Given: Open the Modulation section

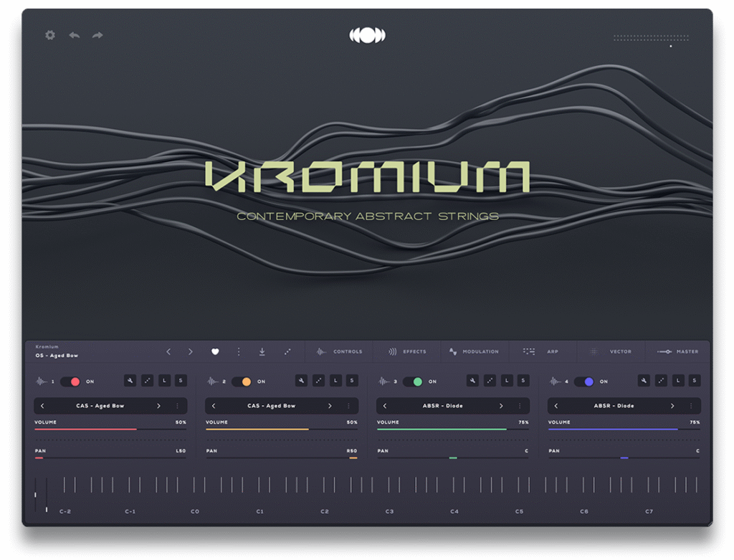Looking at the screenshot, I should point(473,351).
